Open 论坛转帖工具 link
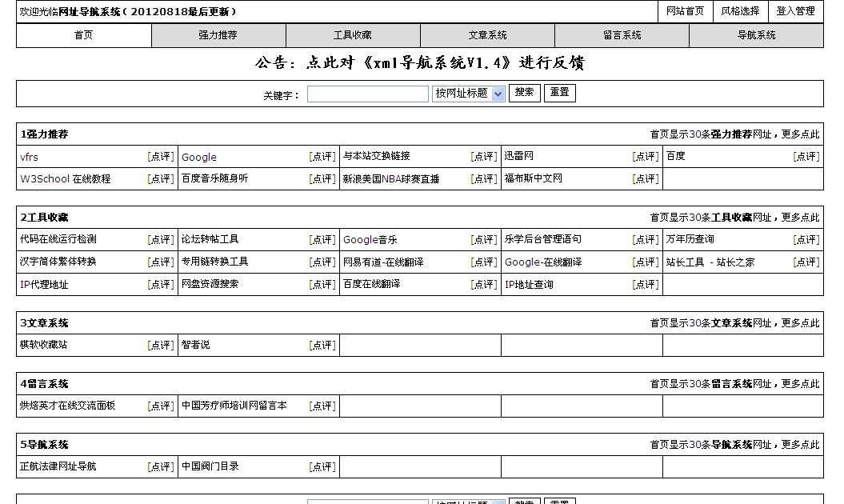The image size is (844, 504). (x=210, y=239)
